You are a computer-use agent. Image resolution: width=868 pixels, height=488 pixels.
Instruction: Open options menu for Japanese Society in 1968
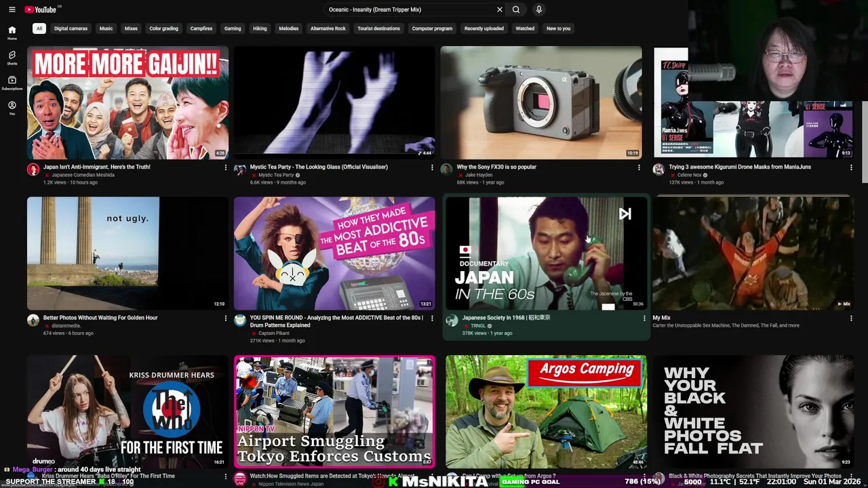[x=644, y=318]
